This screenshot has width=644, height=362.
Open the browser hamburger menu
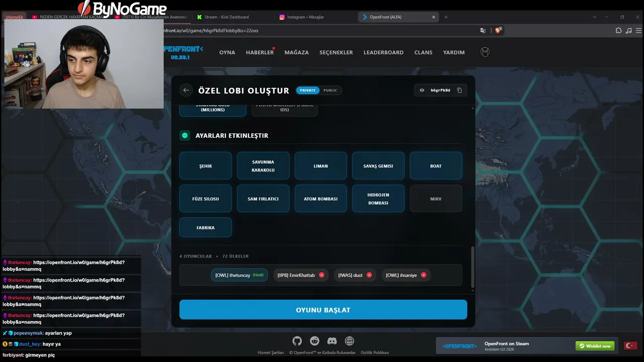tap(639, 30)
